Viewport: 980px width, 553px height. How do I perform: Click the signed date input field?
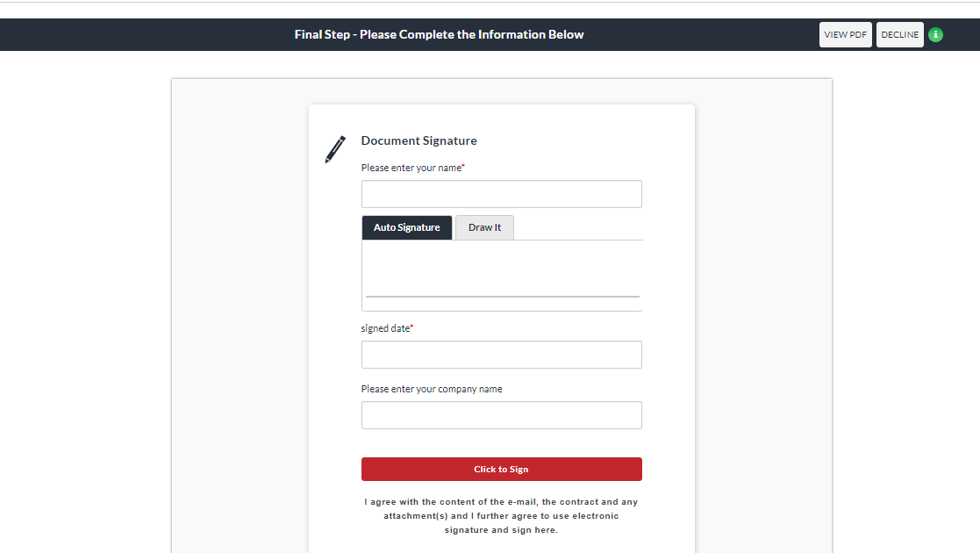501,355
